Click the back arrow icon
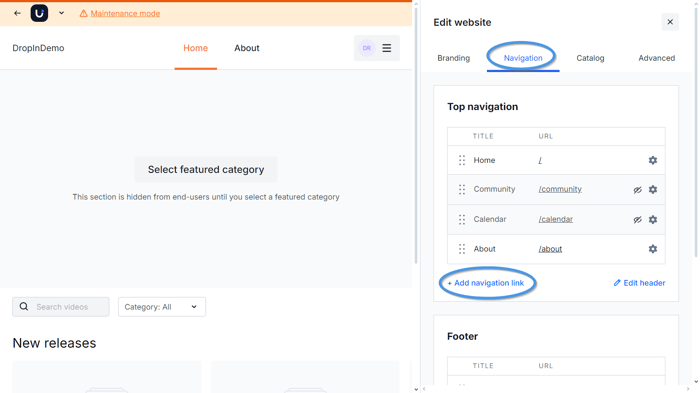 tap(17, 13)
